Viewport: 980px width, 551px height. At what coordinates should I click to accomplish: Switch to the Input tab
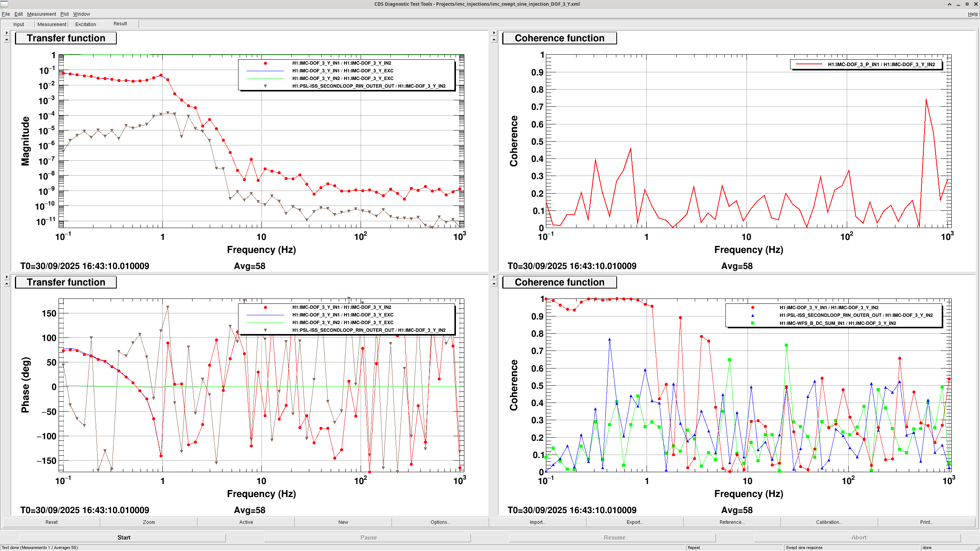(18, 24)
